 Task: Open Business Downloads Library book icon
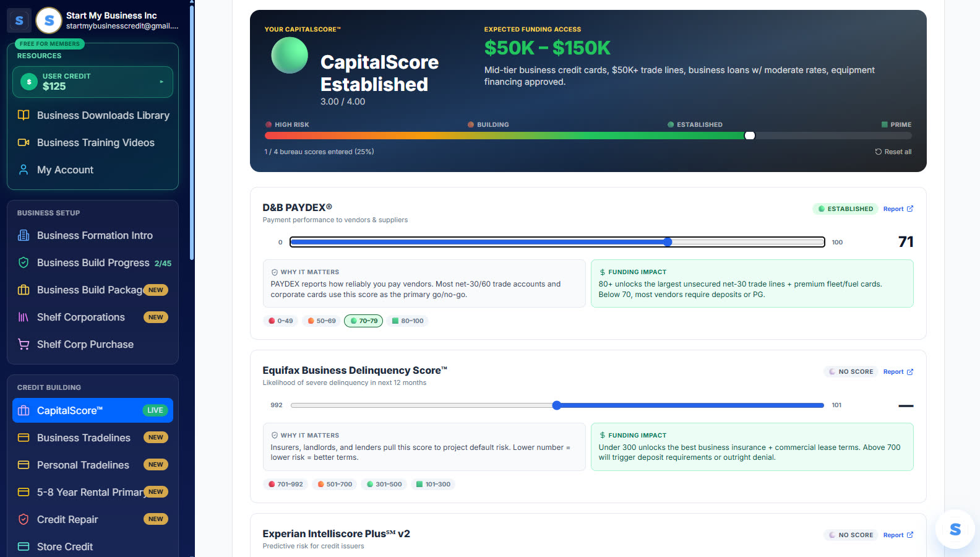point(24,115)
